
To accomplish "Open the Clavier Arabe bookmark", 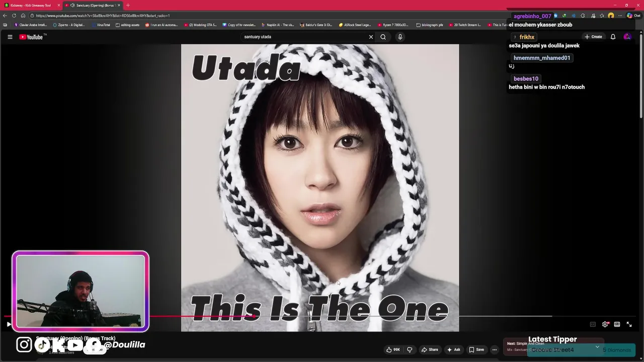I will pos(31,25).
